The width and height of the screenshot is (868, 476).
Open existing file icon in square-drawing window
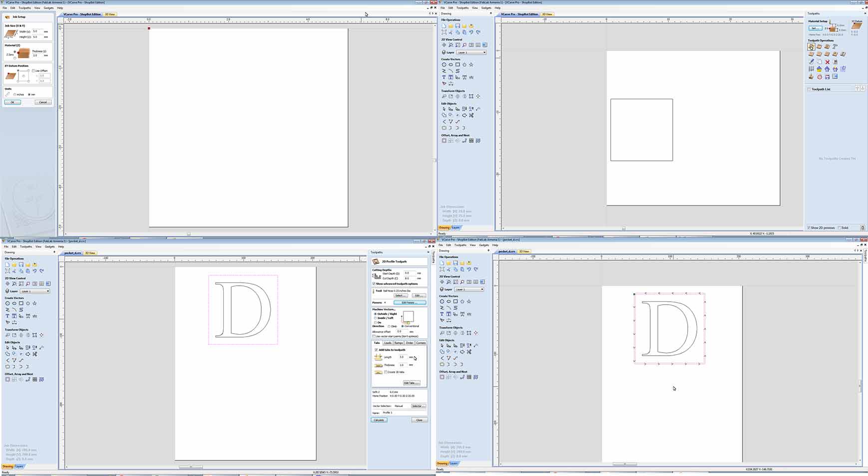tap(451, 26)
